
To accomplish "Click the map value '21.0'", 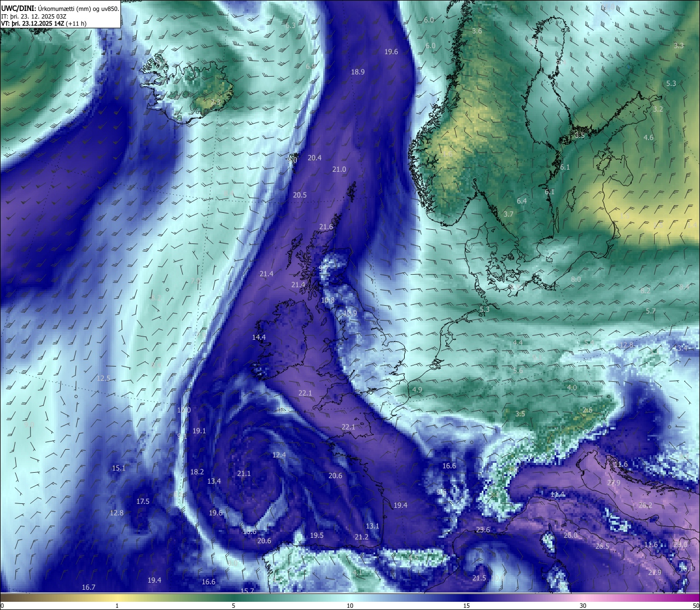I will click(339, 170).
